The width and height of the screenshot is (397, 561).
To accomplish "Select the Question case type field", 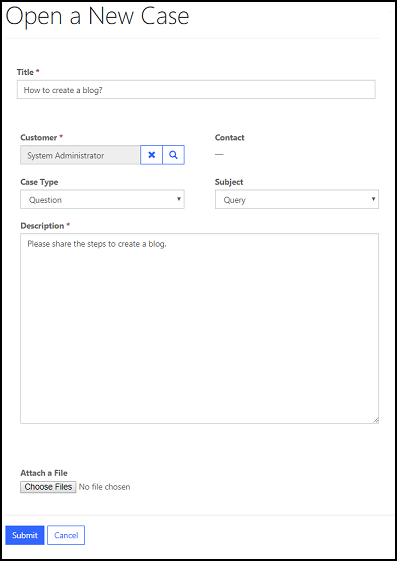I will tap(102, 199).
